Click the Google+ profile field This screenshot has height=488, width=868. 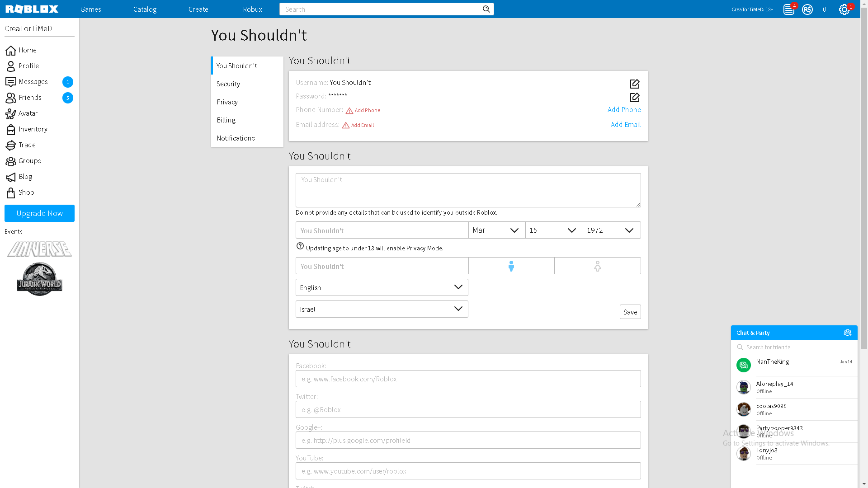468,440
